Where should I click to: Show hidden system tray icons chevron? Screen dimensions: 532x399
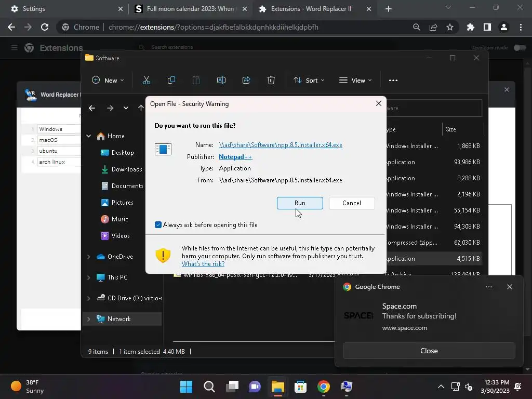441,387
